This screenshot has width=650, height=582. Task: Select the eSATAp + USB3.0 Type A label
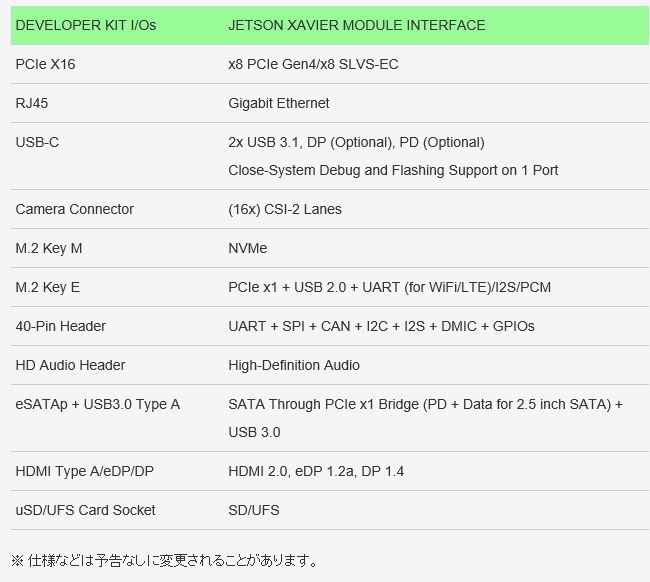point(97,404)
